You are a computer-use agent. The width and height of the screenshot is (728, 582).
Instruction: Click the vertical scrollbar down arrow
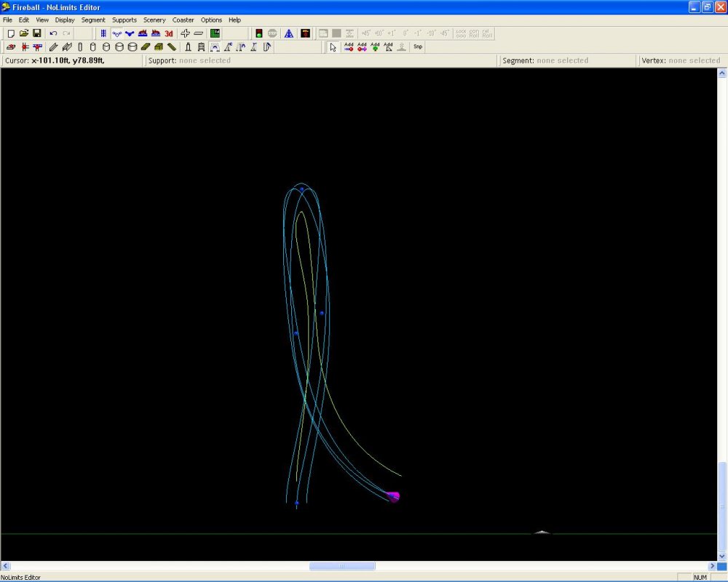[x=722, y=556]
